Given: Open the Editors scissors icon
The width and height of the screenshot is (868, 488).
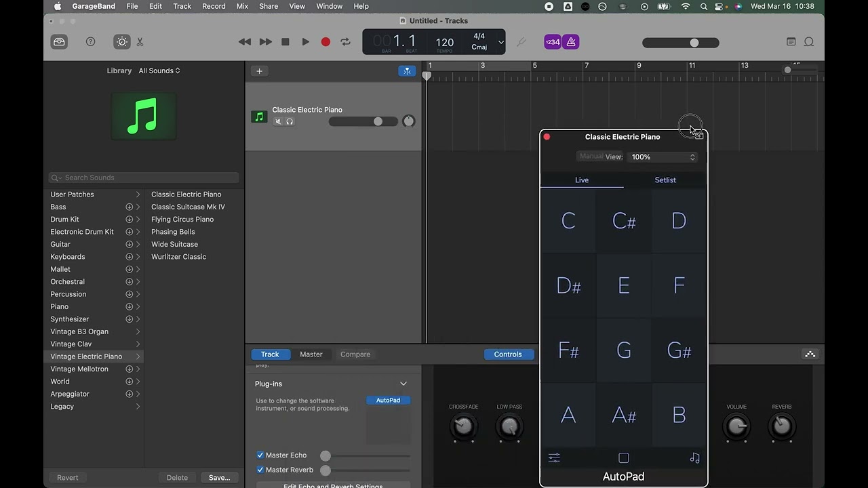Looking at the screenshot, I should (140, 42).
